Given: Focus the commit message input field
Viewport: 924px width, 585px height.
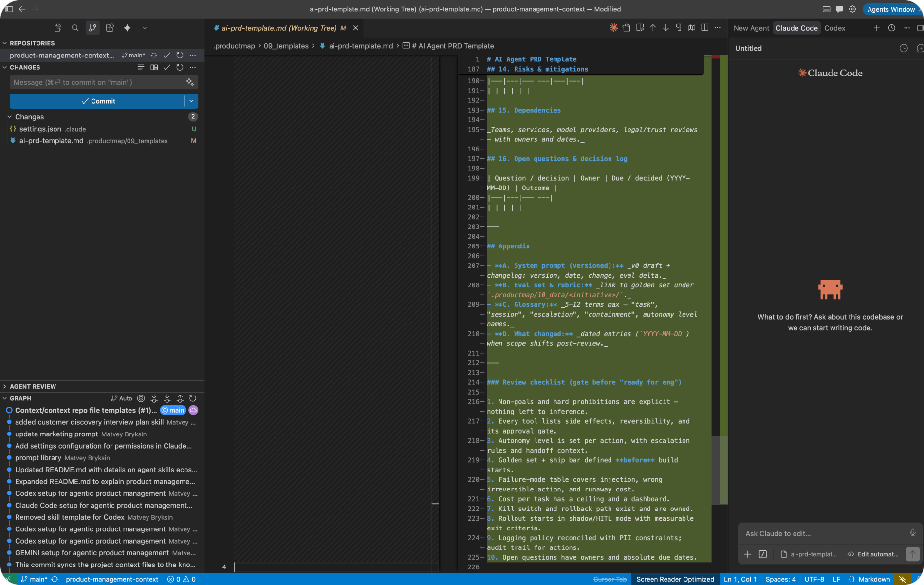Looking at the screenshot, I should pos(97,83).
